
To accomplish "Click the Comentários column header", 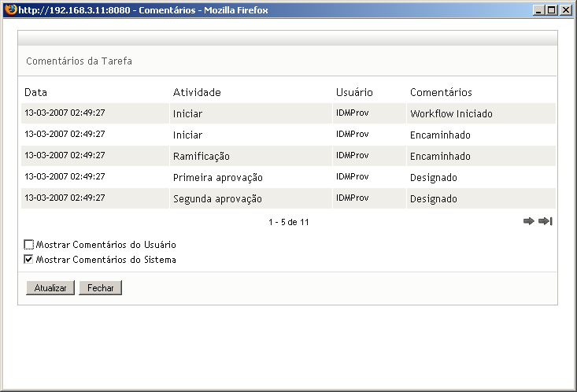I will click(x=440, y=93).
